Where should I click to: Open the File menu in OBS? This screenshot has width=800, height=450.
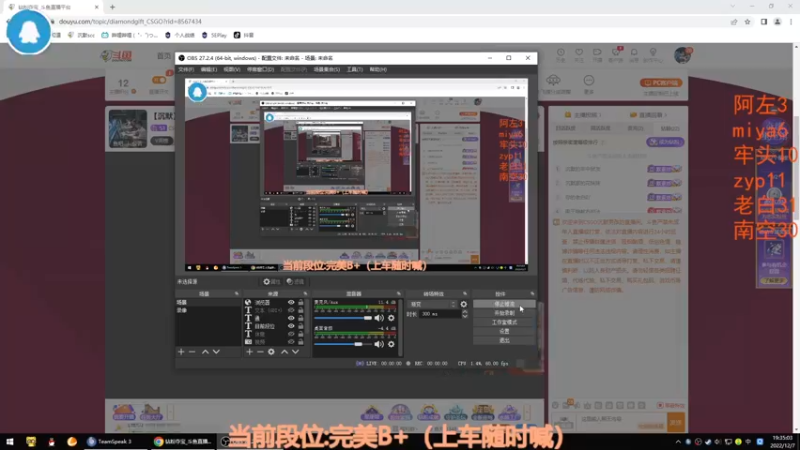coord(186,69)
